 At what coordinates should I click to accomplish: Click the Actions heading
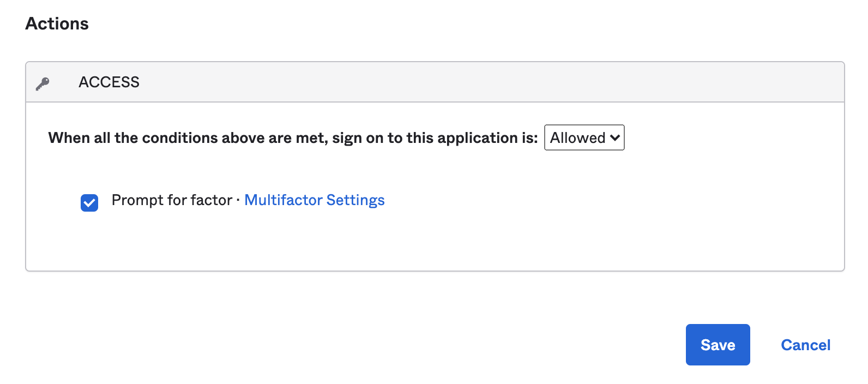coord(57,23)
